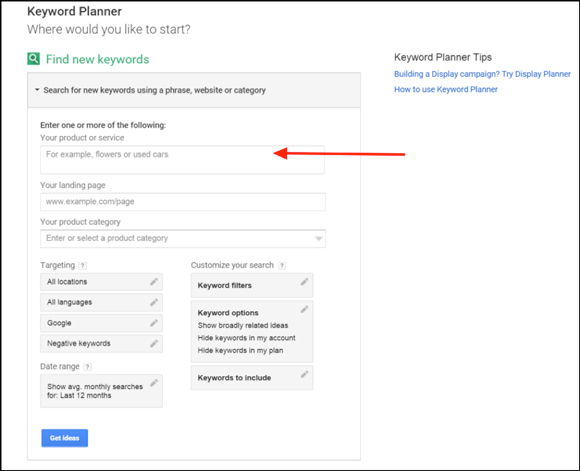Click the Keyword Planner page title
The height and width of the screenshot is (471, 580).
coord(74,11)
